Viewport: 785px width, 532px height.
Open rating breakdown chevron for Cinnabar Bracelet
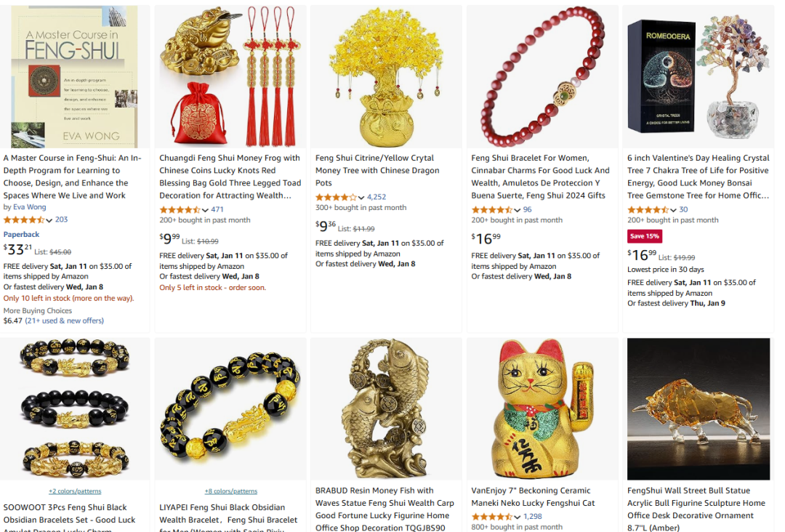click(518, 210)
